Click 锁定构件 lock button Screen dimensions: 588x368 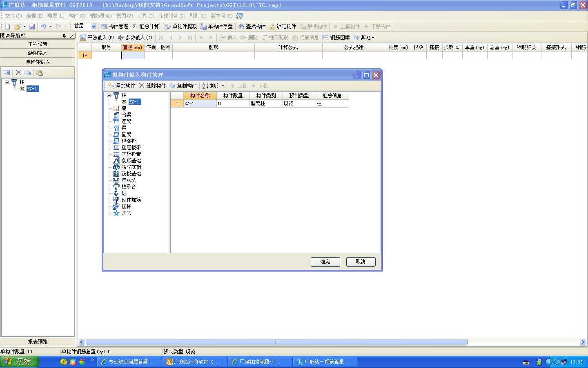283,27
